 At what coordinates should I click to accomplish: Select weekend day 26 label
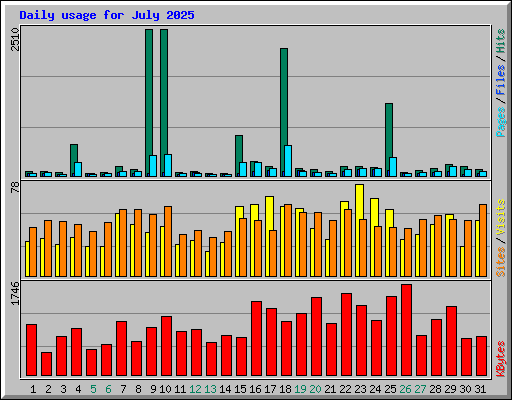tap(405, 389)
